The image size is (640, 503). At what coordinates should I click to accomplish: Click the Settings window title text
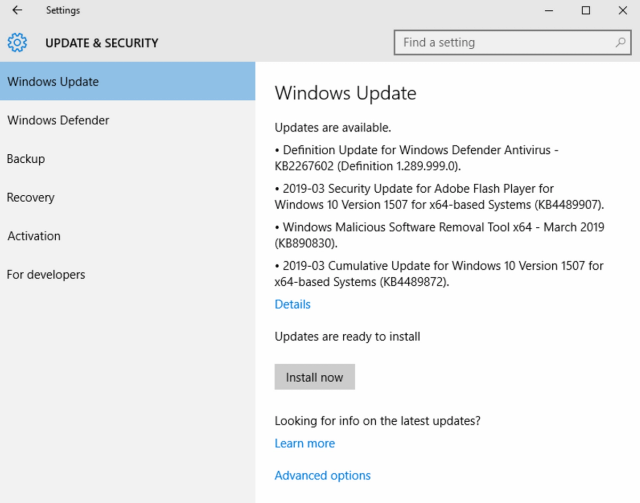tap(63, 10)
